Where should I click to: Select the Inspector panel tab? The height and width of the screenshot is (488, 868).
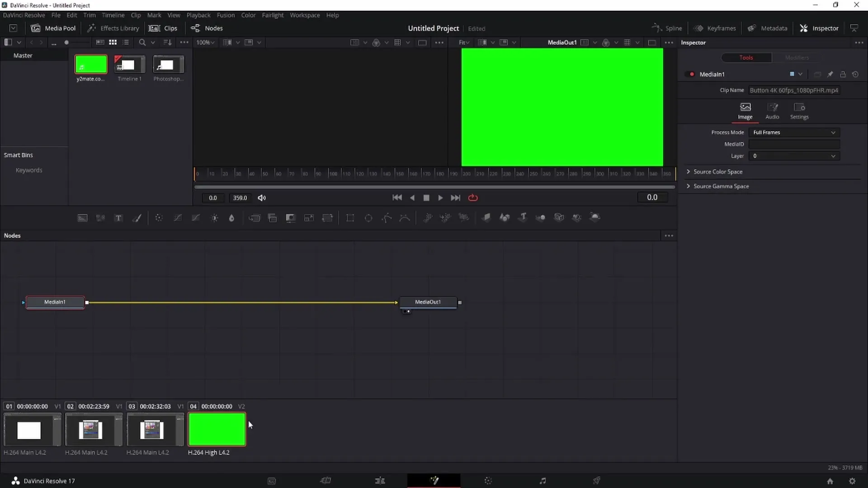point(826,28)
